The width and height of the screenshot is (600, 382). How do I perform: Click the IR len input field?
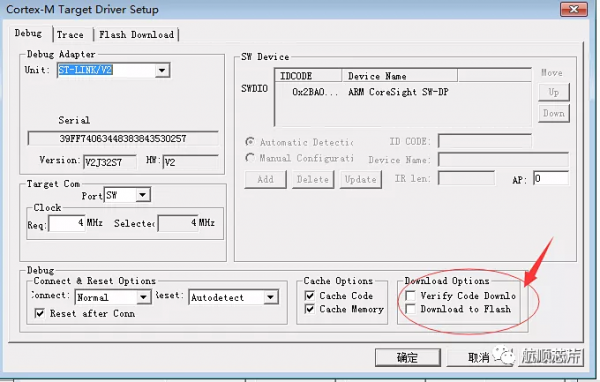466,178
